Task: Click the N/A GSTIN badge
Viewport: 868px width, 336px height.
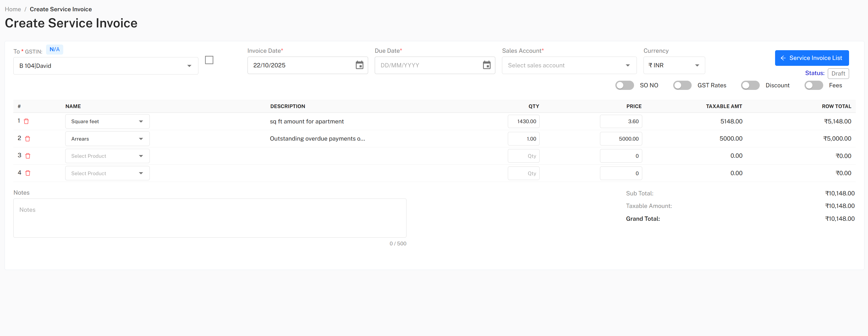Action: [55, 49]
